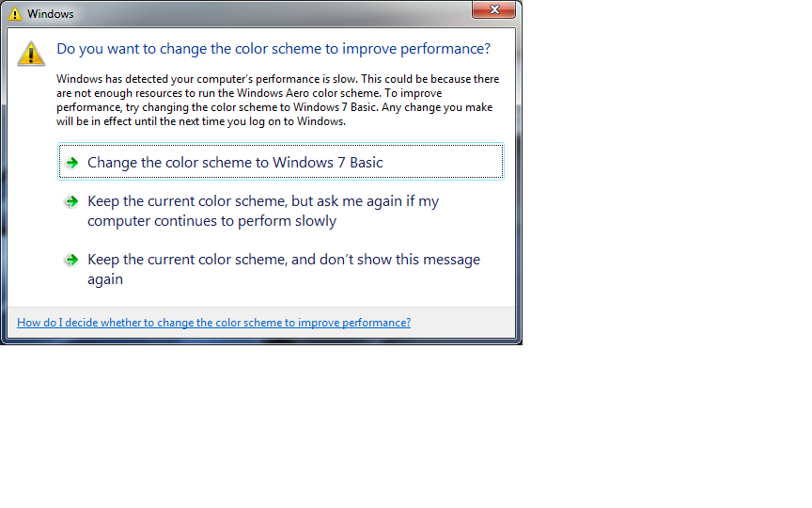Click green arrow beside Windows 7 Basic option

[x=72, y=163]
